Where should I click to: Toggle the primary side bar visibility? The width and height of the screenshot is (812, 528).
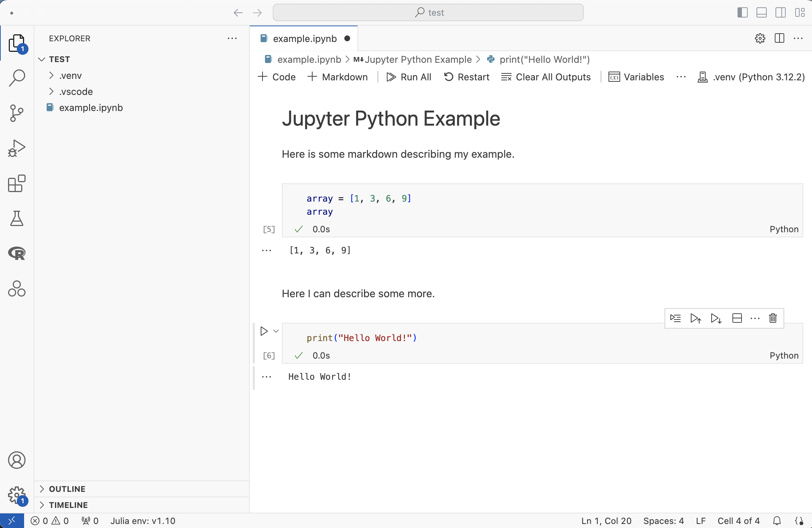coord(742,12)
